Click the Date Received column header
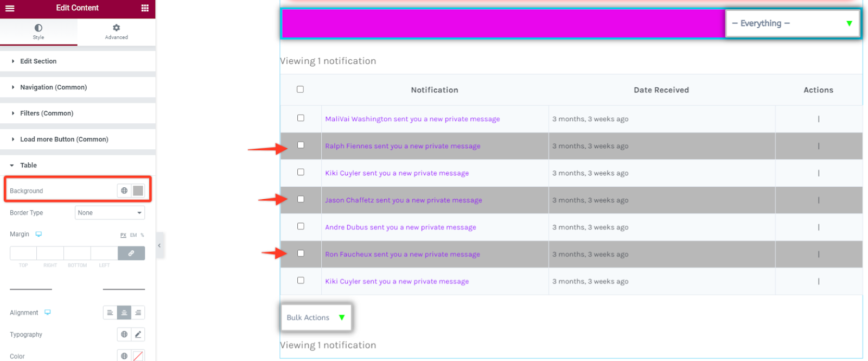The width and height of the screenshot is (868, 361). tap(661, 90)
